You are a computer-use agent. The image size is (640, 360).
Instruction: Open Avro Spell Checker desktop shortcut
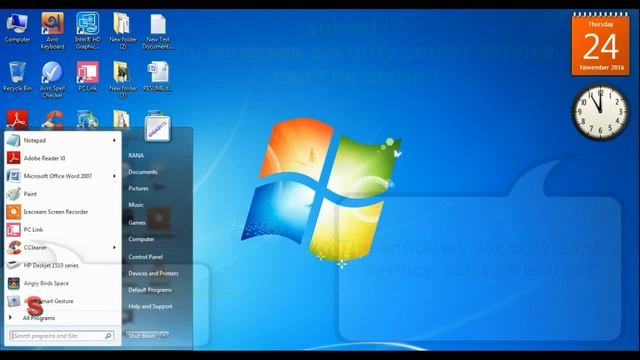(52, 80)
